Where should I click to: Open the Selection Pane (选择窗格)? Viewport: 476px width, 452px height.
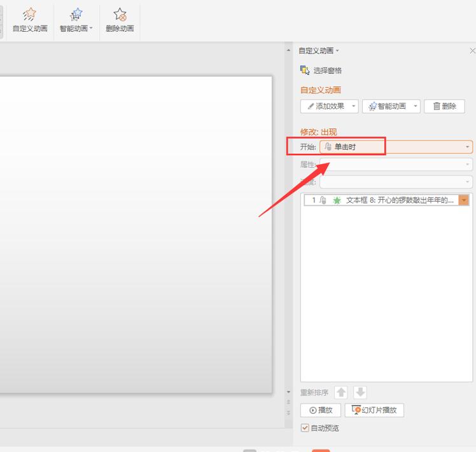coord(321,71)
